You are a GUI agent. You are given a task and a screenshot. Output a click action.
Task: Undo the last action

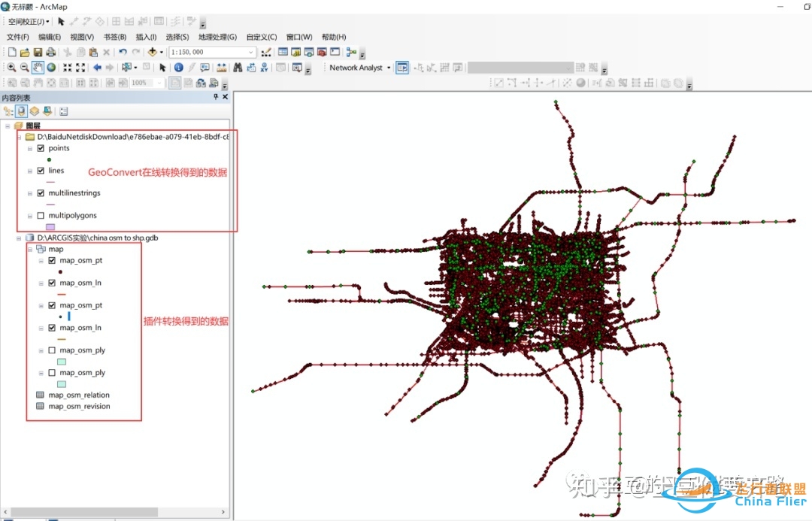pos(123,53)
